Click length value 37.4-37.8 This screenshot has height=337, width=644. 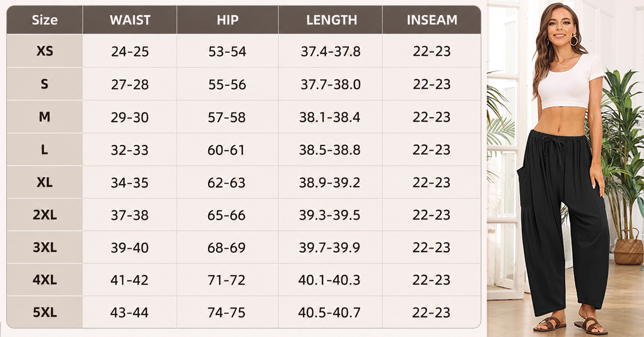[331, 52]
